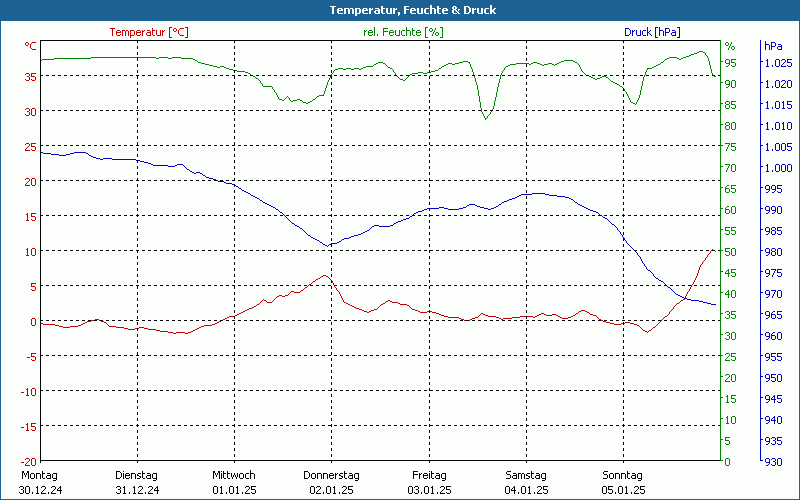Click the blue pressure value '945'
800x500 pixels.
(x=773, y=399)
